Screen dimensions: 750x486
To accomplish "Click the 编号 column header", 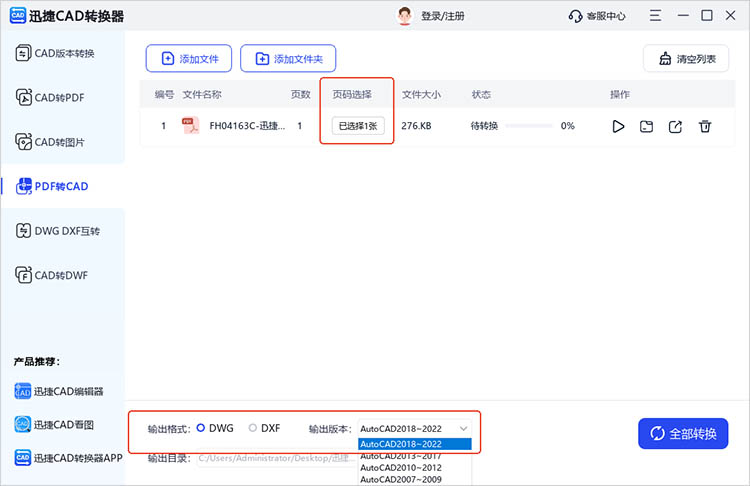I will [164, 94].
